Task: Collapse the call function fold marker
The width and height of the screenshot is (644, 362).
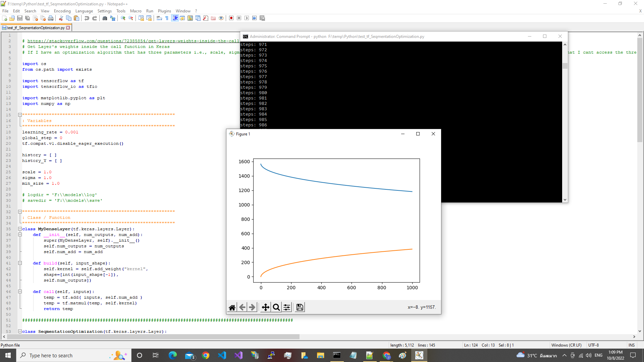Action: click(x=20, y=292)
